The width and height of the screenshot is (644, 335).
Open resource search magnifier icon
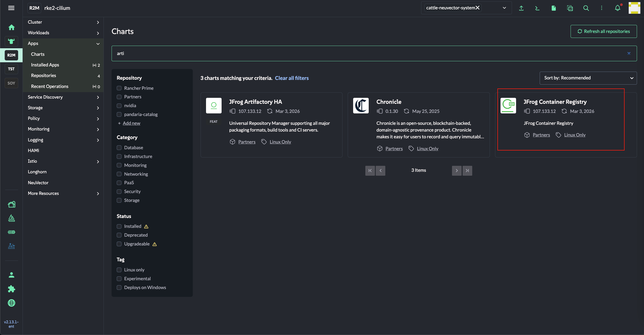[x=586, y=8]
